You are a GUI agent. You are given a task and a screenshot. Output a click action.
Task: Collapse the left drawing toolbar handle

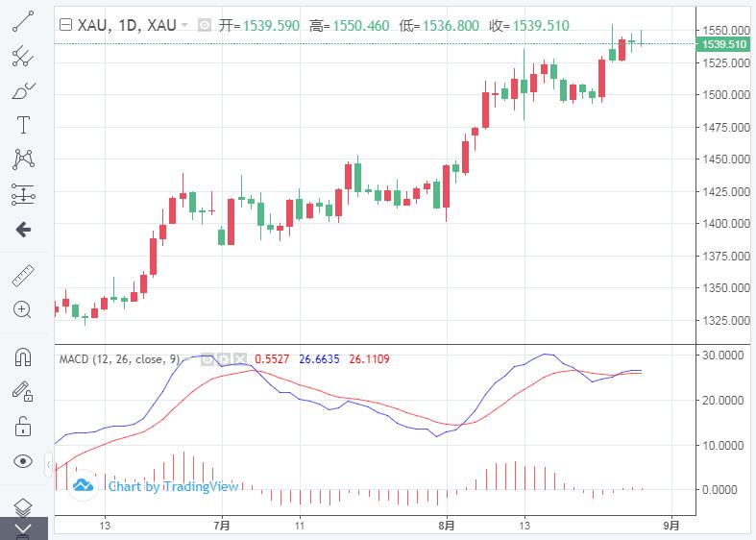pyautogui.click(x=49, y=465)
